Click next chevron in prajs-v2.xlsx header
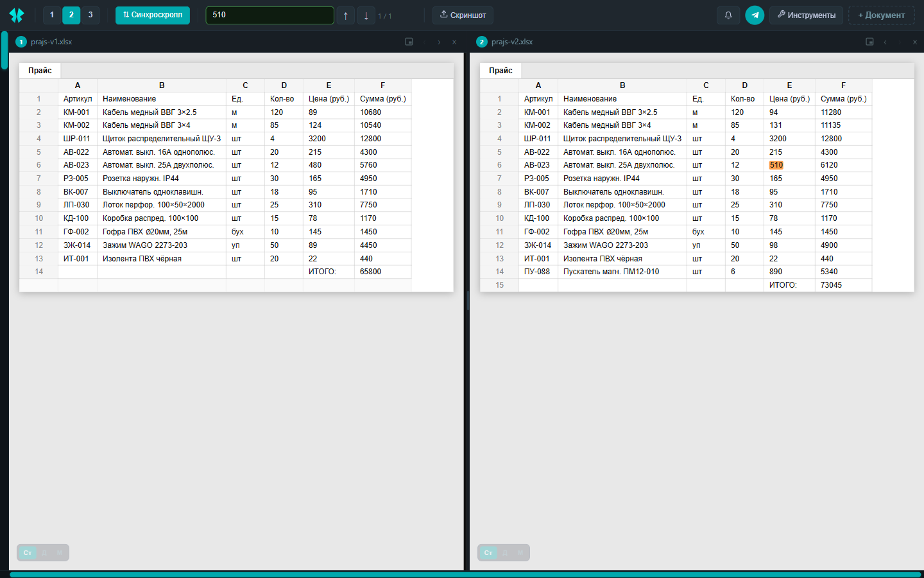This screenshot has width=924, height=578. (900, 42)
